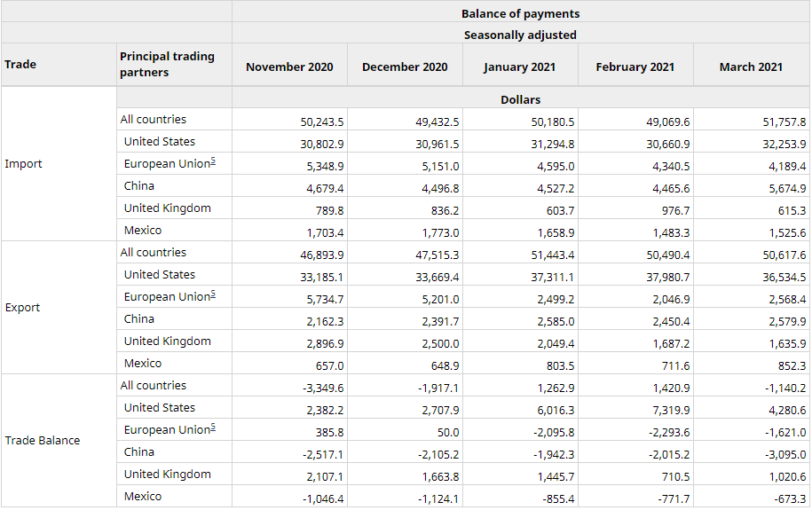Select import value 49,069.6
This screenshot has height=510, width=812.
click(x=668, y=122)
